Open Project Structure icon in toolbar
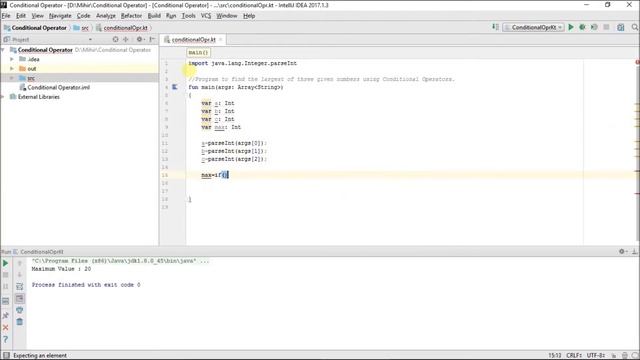 621,27
